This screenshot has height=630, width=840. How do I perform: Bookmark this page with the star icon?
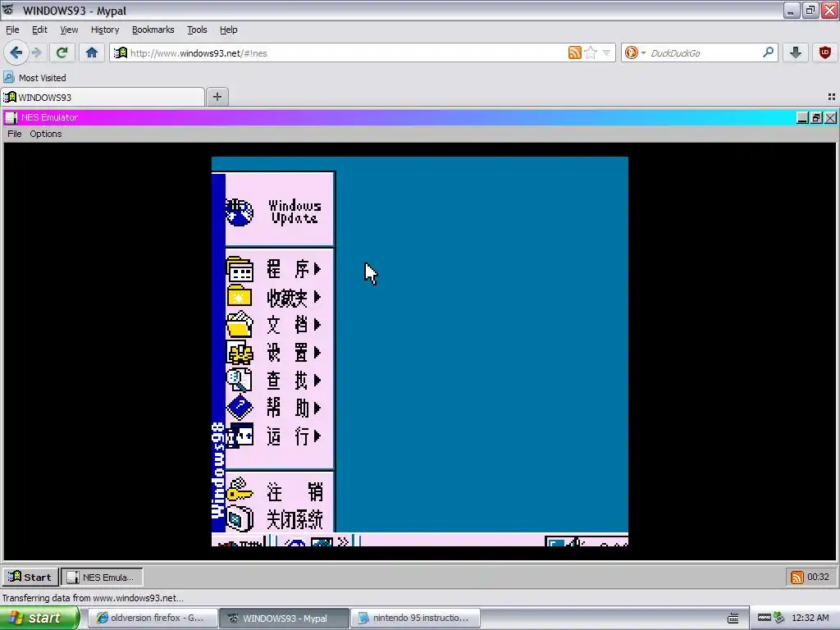591,52
